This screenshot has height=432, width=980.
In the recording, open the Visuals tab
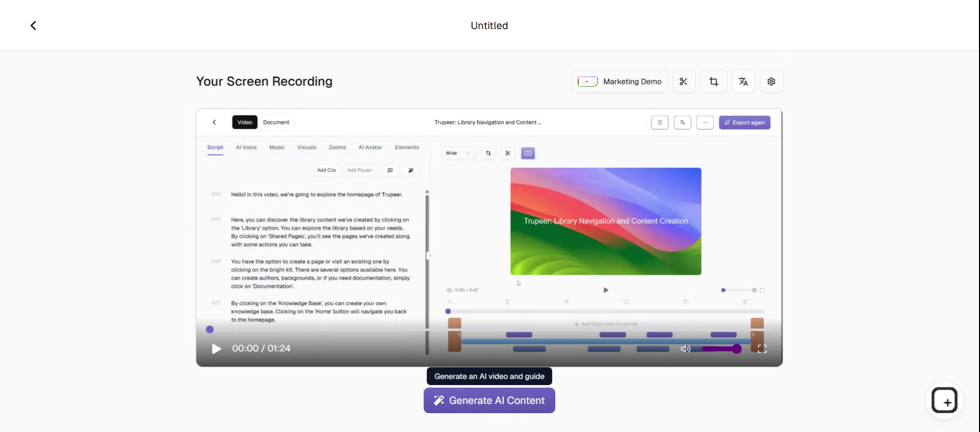(x=306, y=148)
